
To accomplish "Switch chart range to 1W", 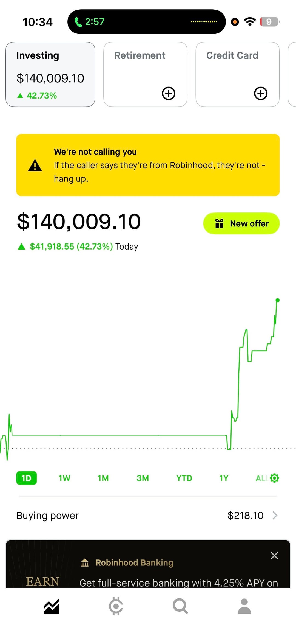I will pyautogui.click(x=64, y=478).
